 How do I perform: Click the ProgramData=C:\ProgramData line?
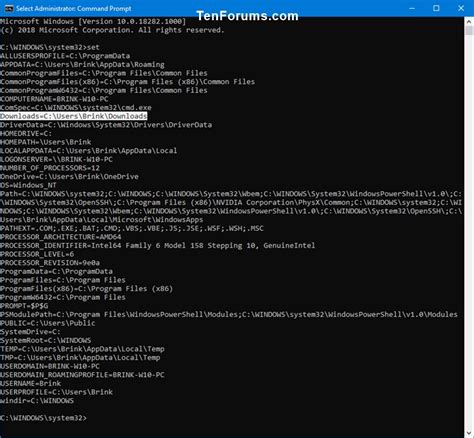click(x=56, y=271)
